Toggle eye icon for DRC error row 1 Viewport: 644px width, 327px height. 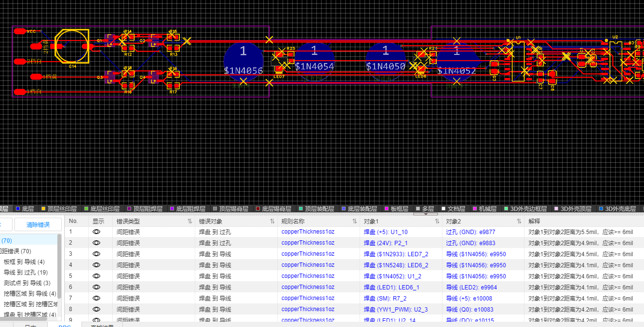(96, 232)
